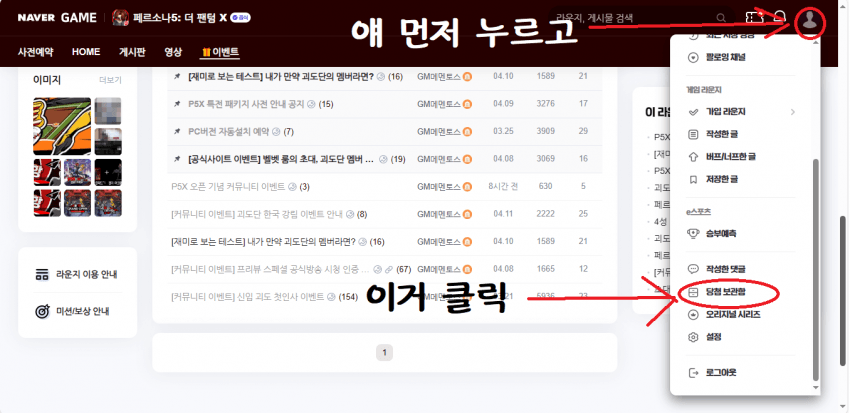The height and width of the screenshot is (413, 850).
Task: Click the 라운지 이용 안내 guide icon
Action: pos(42,274)
